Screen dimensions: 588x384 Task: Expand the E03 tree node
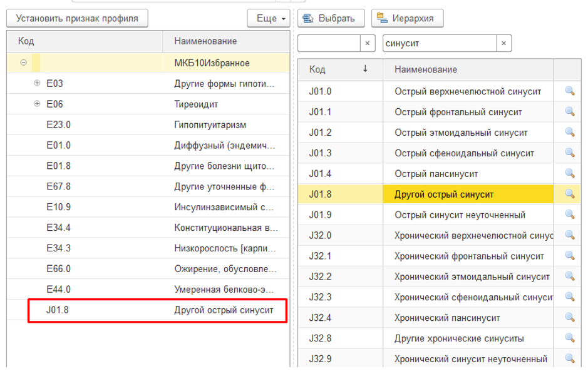(37, 83)
